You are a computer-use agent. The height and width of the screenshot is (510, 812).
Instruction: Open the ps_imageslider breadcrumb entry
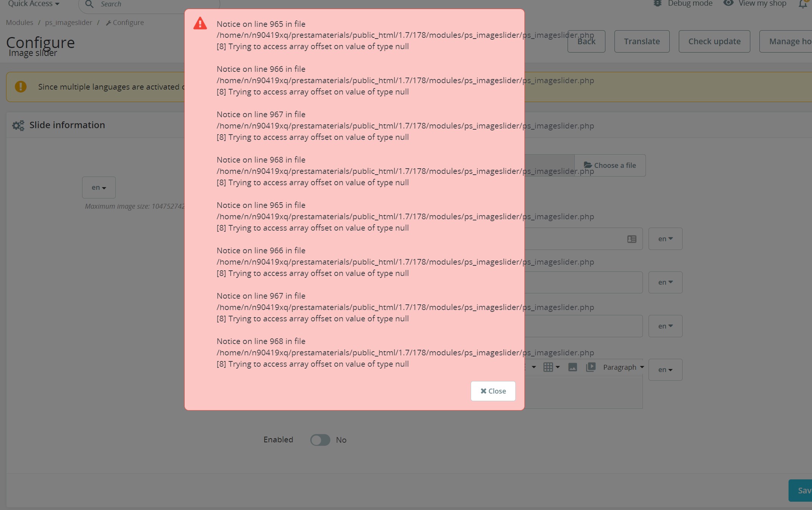click(68, 22)
